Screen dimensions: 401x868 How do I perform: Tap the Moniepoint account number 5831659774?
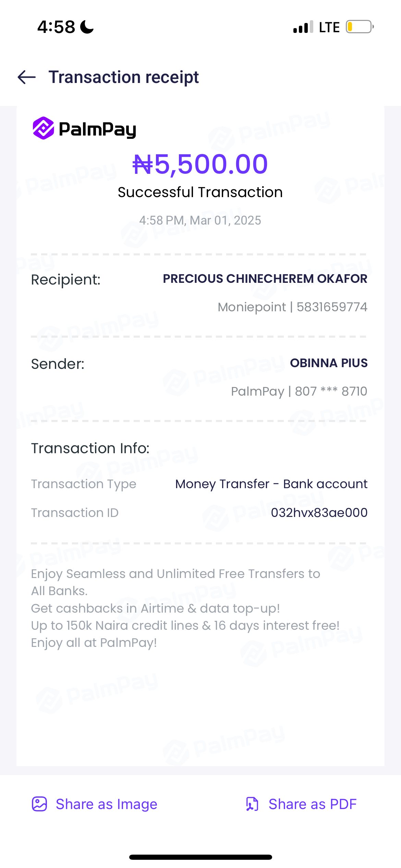coord(332,307)
